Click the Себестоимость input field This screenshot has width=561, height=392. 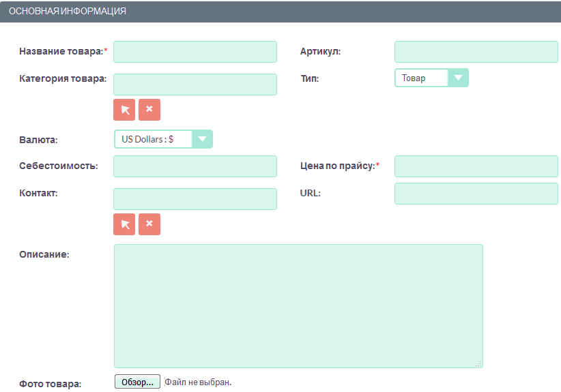pos(195,166)
